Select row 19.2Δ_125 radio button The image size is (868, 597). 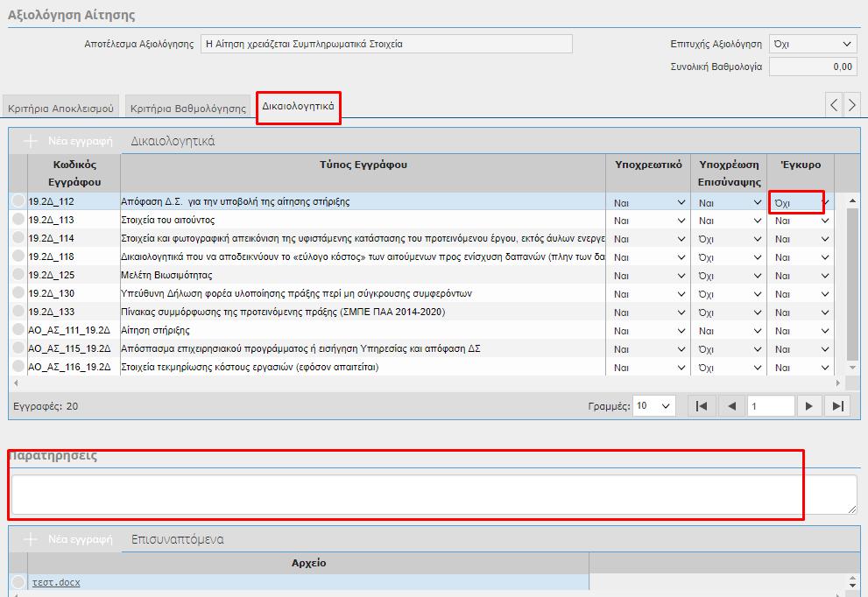(x=18, y=274)
